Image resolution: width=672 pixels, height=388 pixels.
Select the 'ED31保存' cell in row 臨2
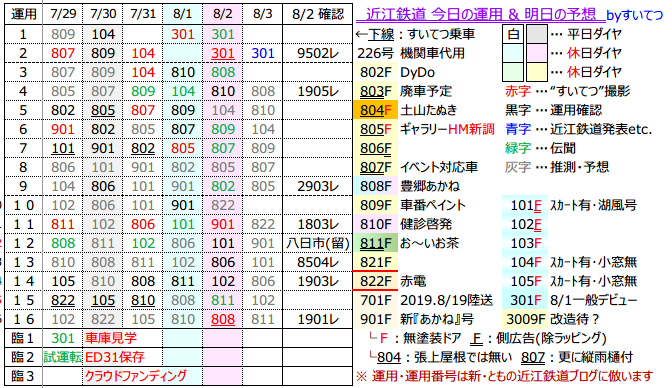tap(114, 357)
